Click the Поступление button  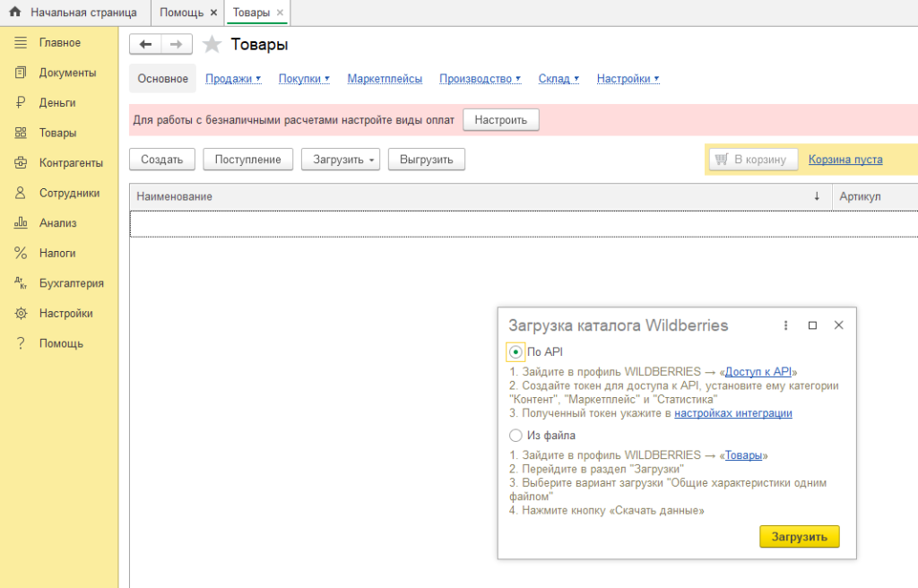(247, 160)
